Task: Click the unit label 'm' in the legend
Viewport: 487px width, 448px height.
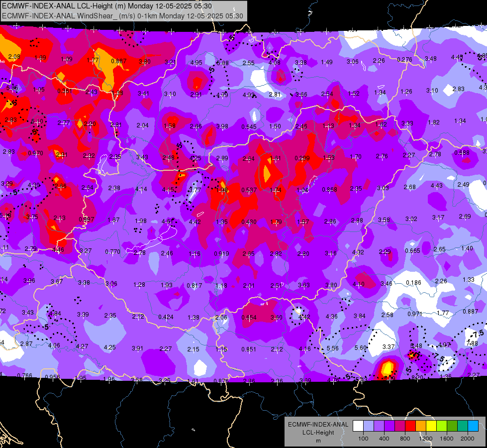Action: (x=318, y=441)
